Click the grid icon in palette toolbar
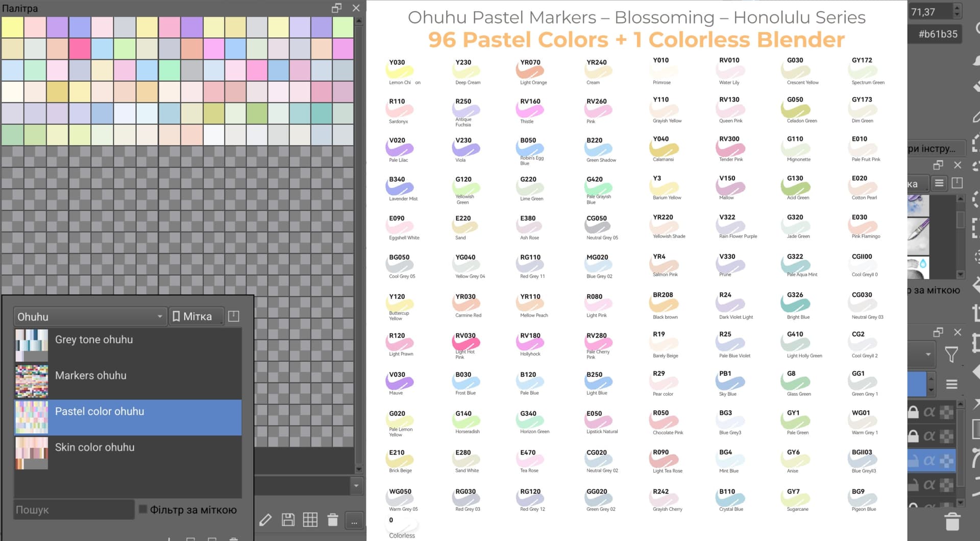The width and height of the screenshot is (980, 541). pos(310,520)
